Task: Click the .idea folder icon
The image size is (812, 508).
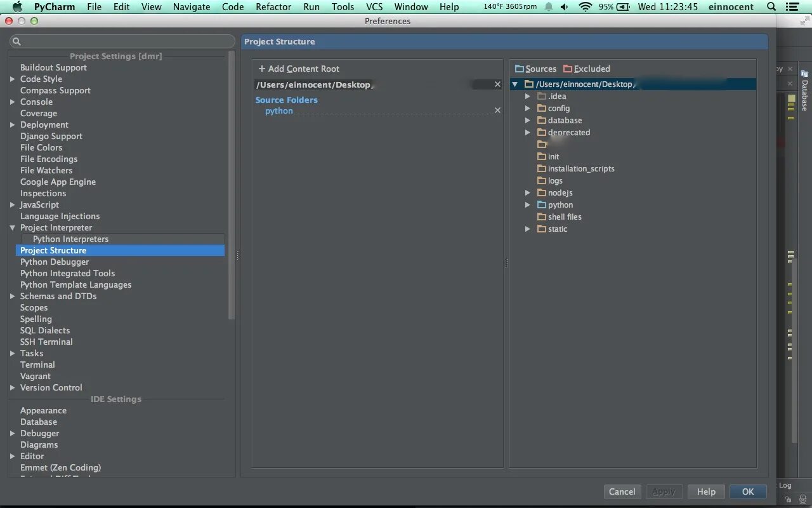Action: tap(542, 96)
